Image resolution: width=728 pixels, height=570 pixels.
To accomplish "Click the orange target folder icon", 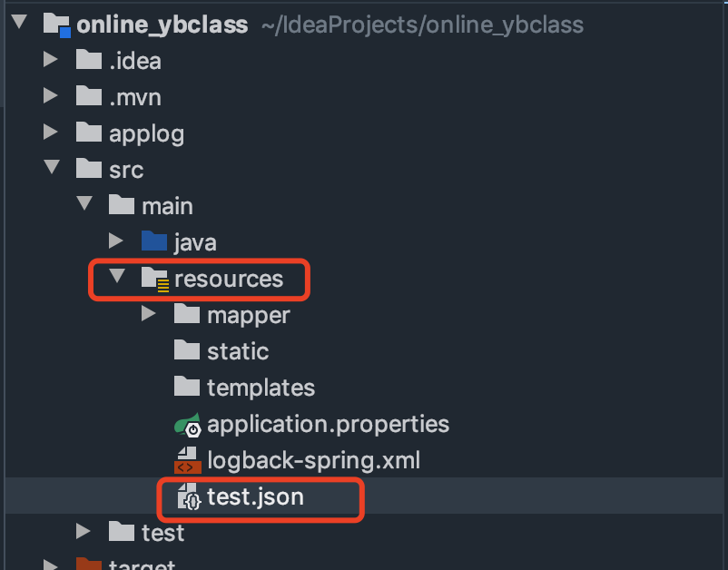I will (x=89, y=564).
